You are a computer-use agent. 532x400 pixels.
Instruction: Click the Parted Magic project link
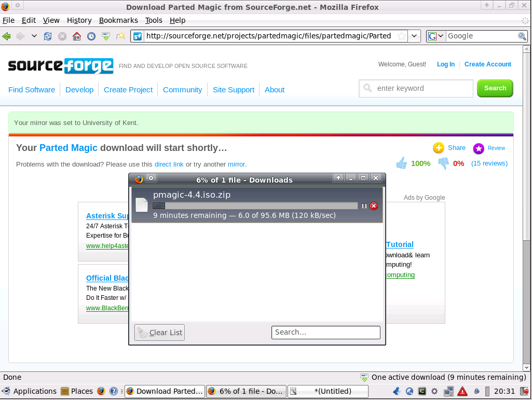click(69, 148)
